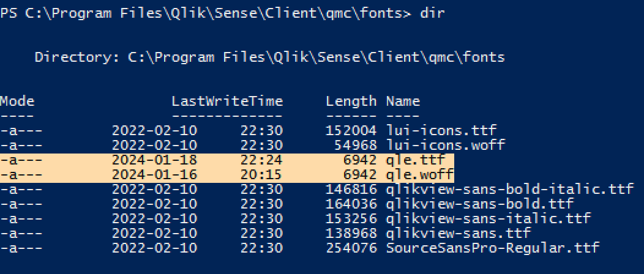Click the 2024-01-18 date of qle.ttf
The image size is (644, 274).
(x=154, y=160)
